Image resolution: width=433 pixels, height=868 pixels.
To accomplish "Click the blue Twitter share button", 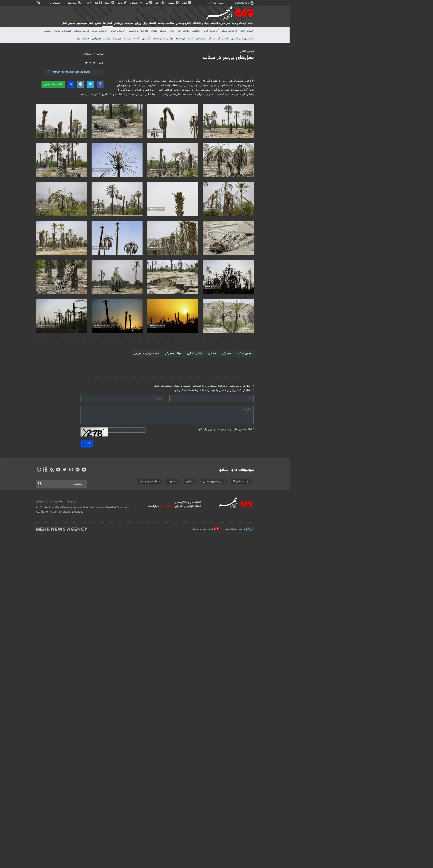I will 90,84.
